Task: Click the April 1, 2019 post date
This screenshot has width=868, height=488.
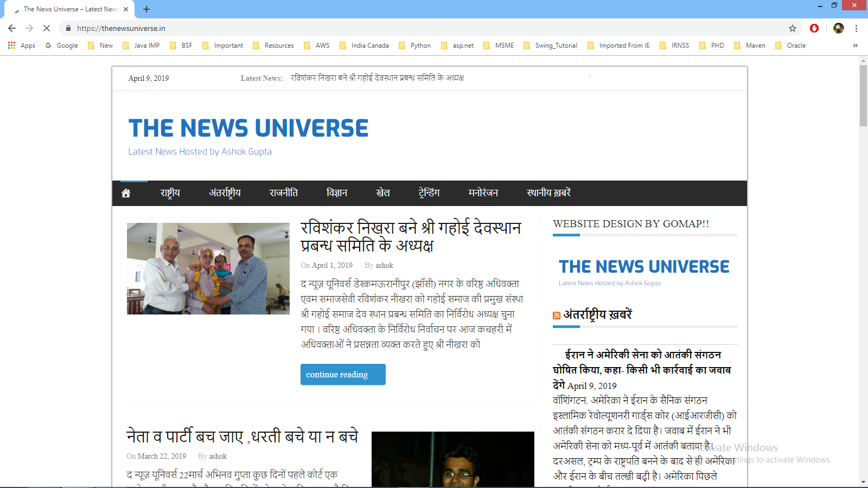Action: [332, 265]
